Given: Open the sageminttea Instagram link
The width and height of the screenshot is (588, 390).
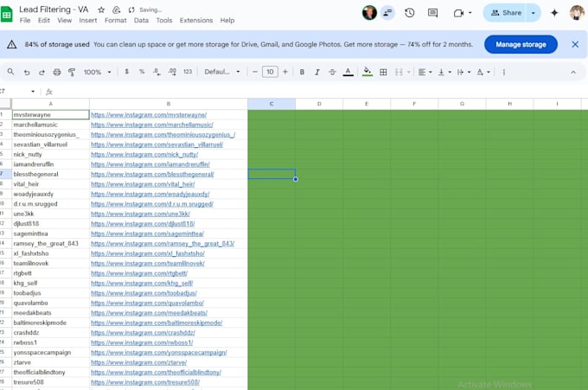Looking at the screenshot, I should click(147, 233).
